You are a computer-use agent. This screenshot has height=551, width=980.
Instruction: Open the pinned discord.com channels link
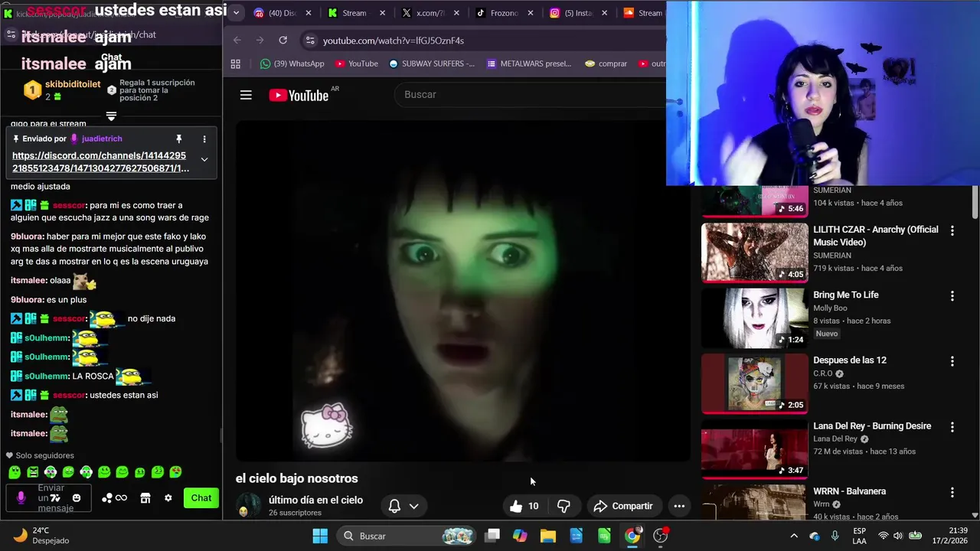[100, 161]
